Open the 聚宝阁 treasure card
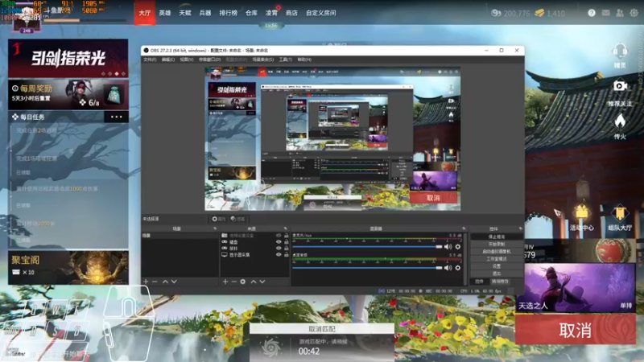 68,268
